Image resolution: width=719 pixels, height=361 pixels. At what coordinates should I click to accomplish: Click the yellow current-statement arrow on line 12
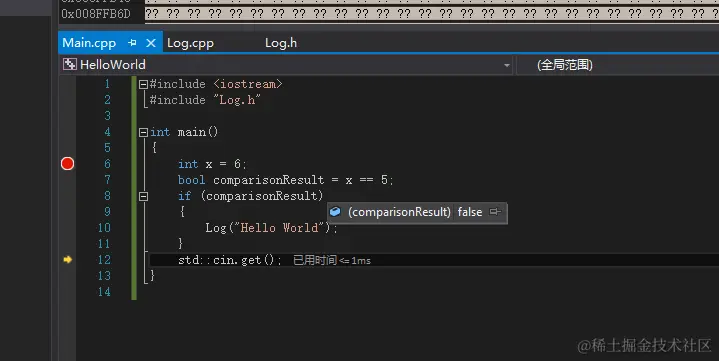click(x=67, y=260)
